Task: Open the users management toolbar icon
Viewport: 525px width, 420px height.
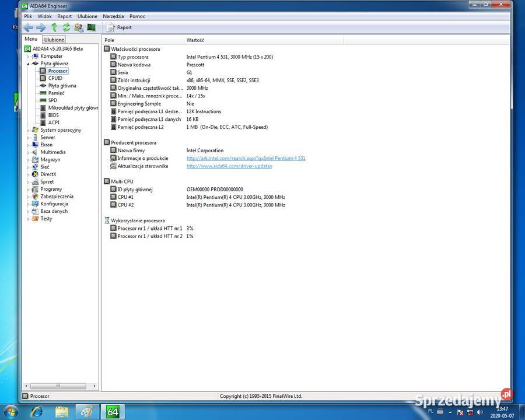Action: [x=79, y=27]
